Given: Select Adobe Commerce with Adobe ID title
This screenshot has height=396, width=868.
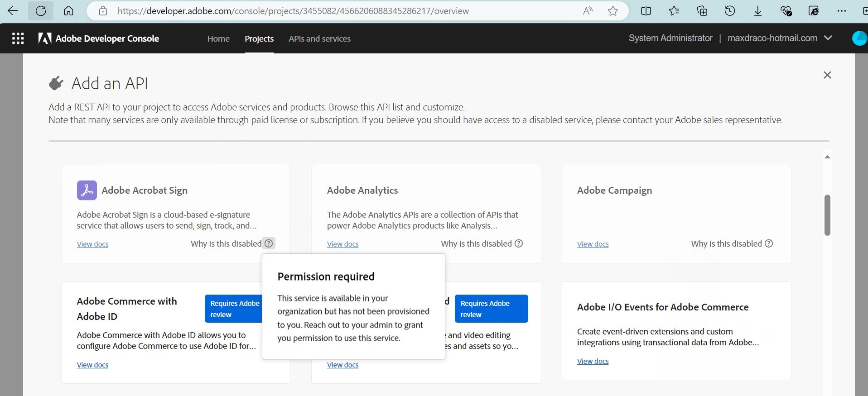Looking at the screenshot, I should 127,309.
